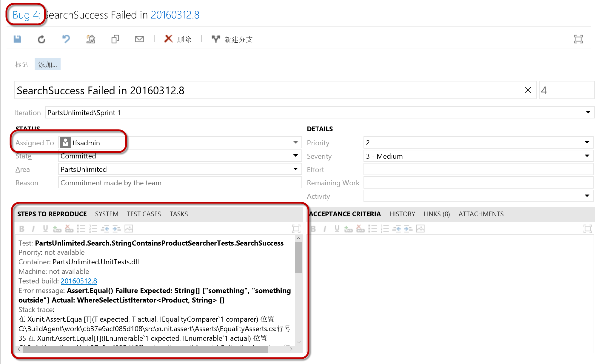Open the History tab
Viewport: 596px width, 364px height.
402,214
